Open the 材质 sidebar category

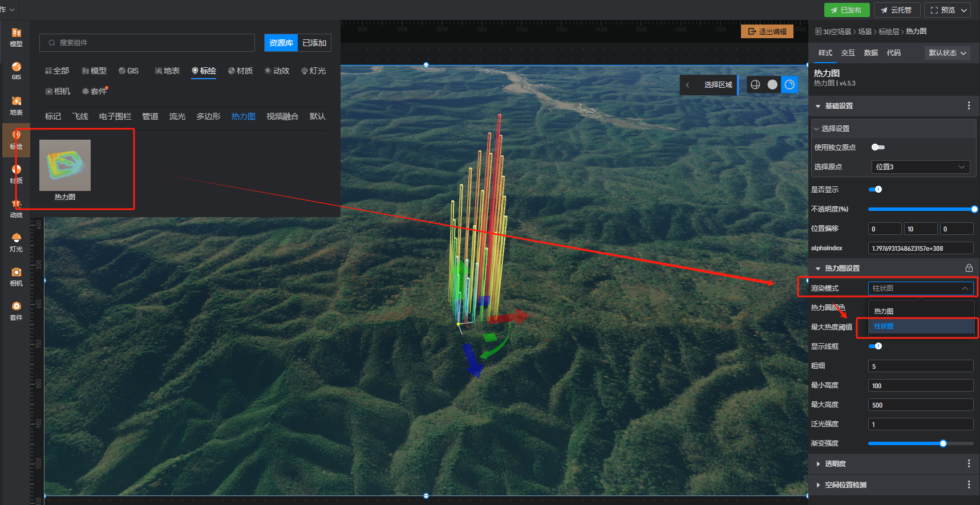point(16,174)
